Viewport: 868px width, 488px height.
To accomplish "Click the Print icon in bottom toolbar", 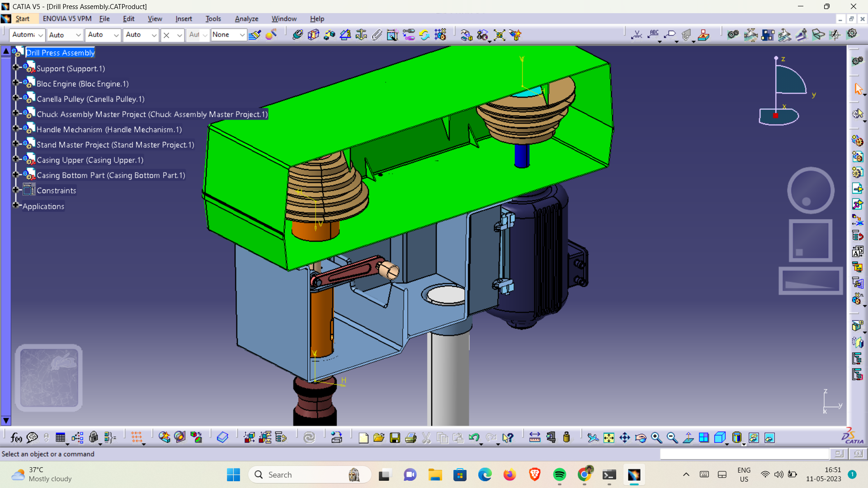I will tap(410, 437).
